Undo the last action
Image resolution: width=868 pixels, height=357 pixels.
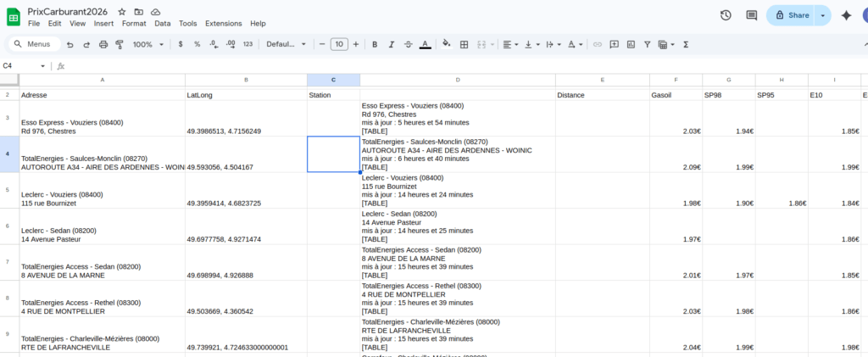(70, 44)
